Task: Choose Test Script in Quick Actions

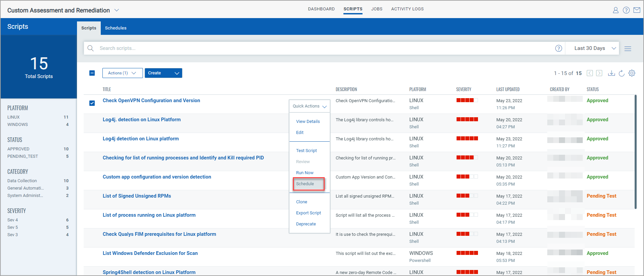Action: pos(306,151)
